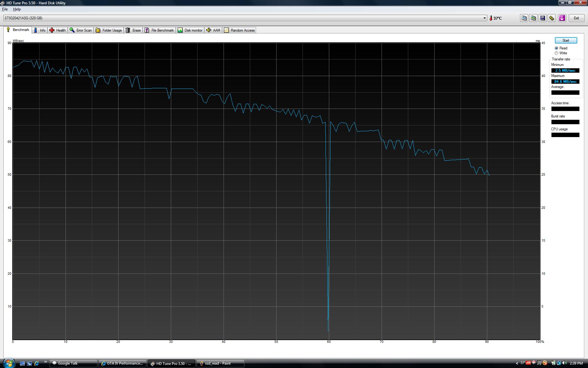Image resolution: width=588 pixels, height=368 pixels.
Task: Click the orange update tray icon with red X
Action: click(545, 363)
